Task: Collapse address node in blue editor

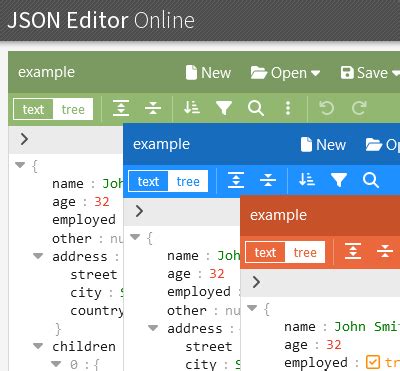Action: click(x=153, y=328)
